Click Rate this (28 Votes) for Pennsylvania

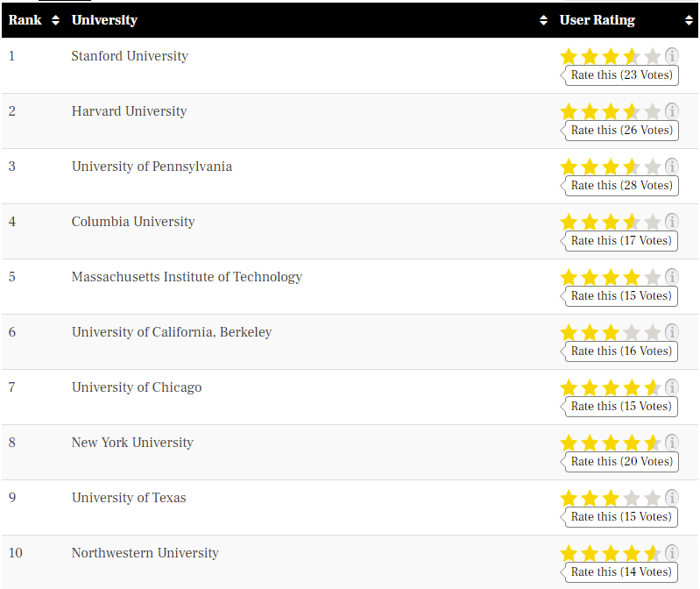pyautogui.click(x=621, y=186)
